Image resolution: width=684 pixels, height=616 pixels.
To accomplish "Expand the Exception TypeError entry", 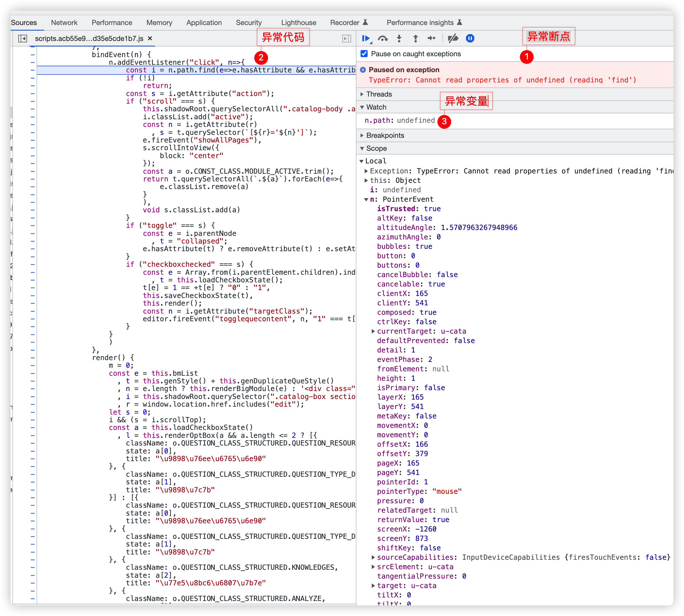I will [x=366, y=171].
